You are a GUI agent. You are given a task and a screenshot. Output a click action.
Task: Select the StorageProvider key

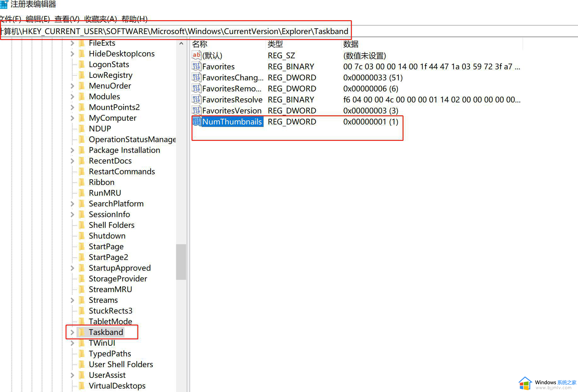(x=118, y=279)
